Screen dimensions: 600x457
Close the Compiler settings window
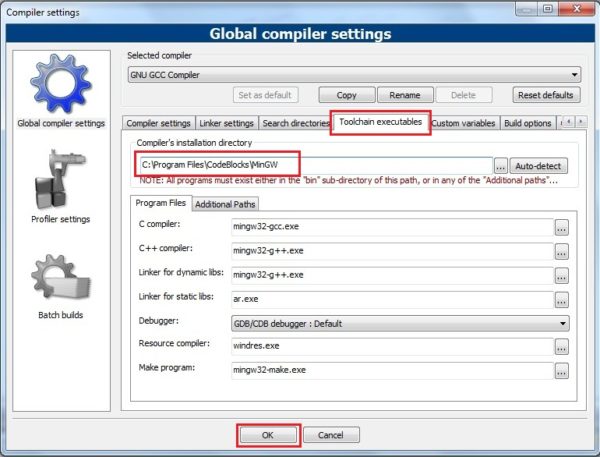tap(577, 8)
